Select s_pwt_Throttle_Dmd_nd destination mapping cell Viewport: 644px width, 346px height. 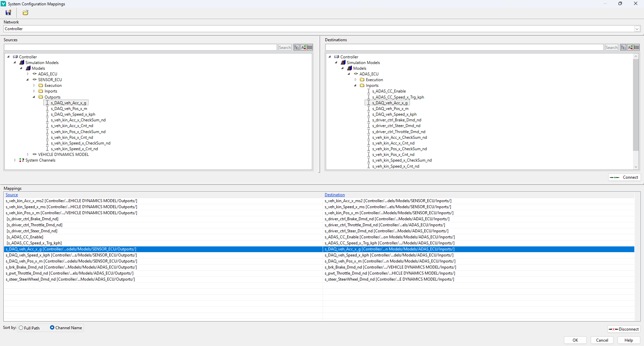pyautogui.click(x=478, y=273)
